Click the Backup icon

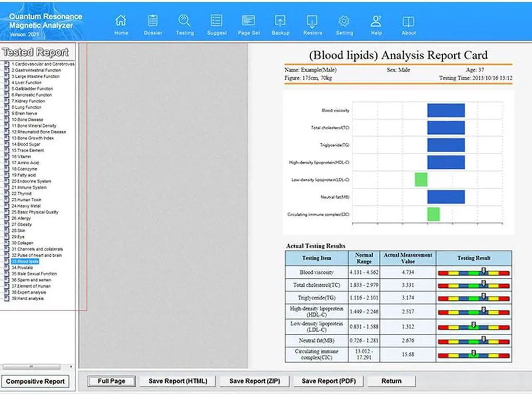(281, 24)
